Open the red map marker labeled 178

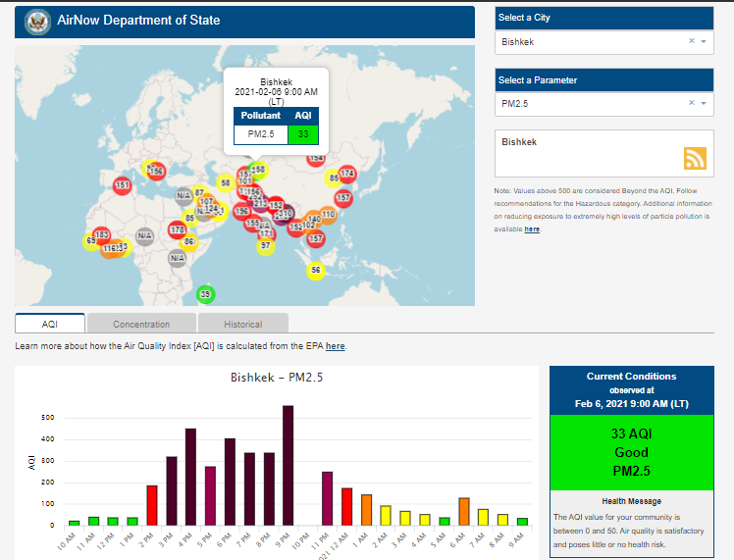(x=178, y=230)
